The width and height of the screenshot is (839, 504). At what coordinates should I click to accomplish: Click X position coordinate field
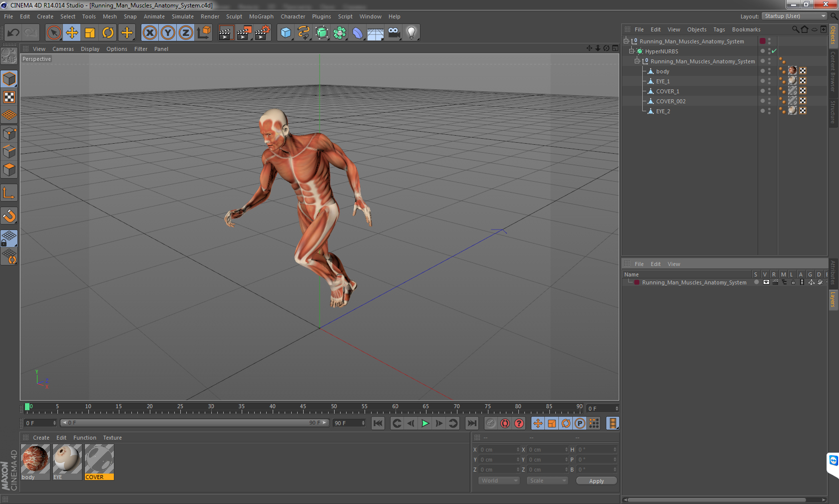(x=499, y=450)
